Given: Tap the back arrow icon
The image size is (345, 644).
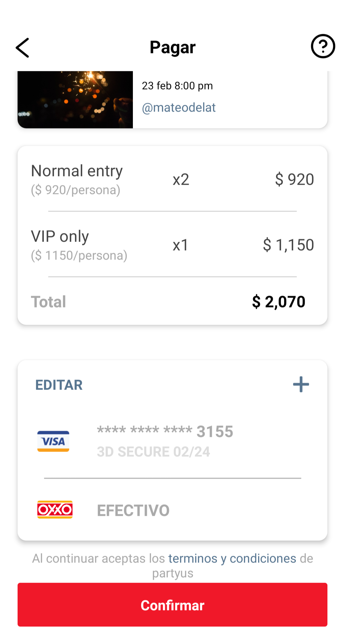Looking at the screenshot, I should (x=23, y=48).
